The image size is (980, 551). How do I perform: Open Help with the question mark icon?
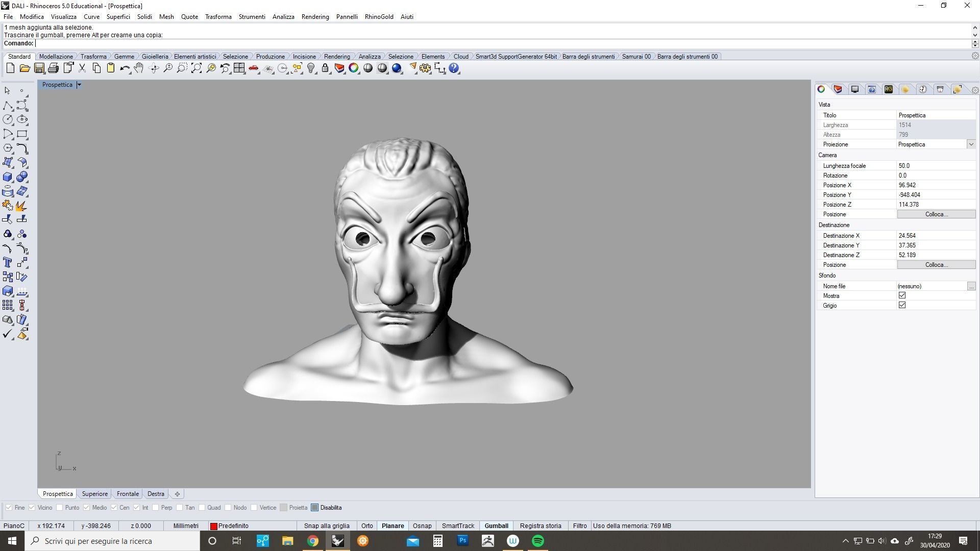tap(454, 68)
